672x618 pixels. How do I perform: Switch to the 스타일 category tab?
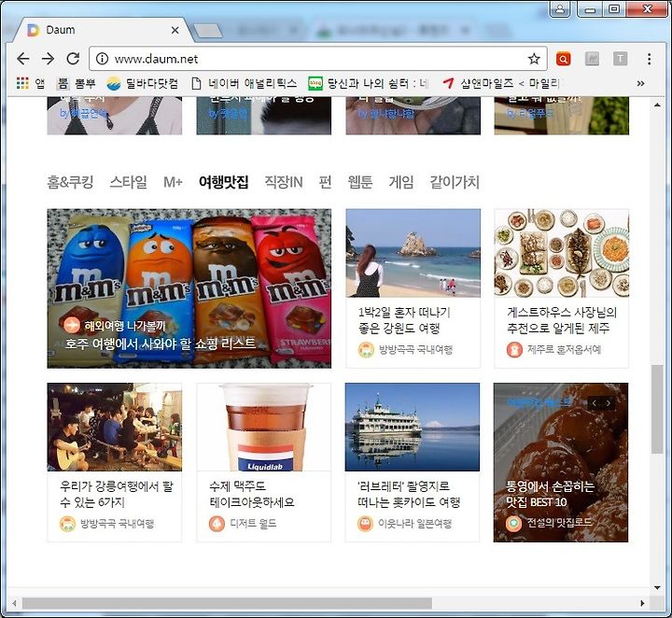(128, 182)
